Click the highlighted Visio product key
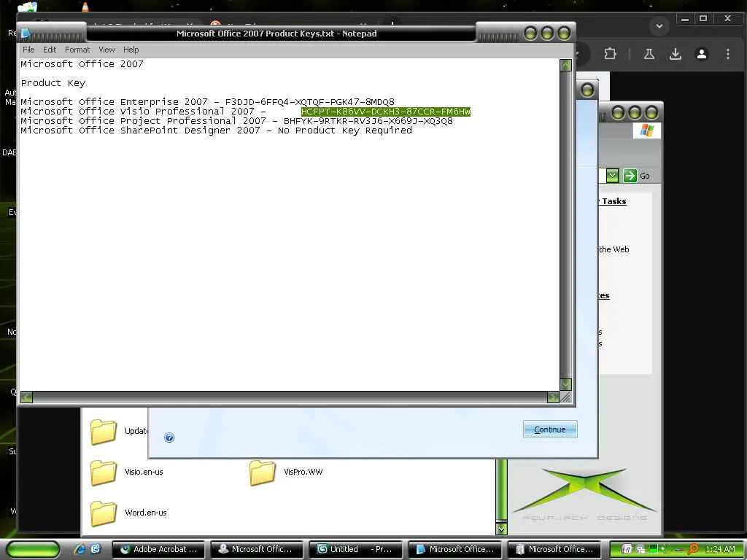Image resolution: width=747 pixels, height=560 pixels. 385,112
